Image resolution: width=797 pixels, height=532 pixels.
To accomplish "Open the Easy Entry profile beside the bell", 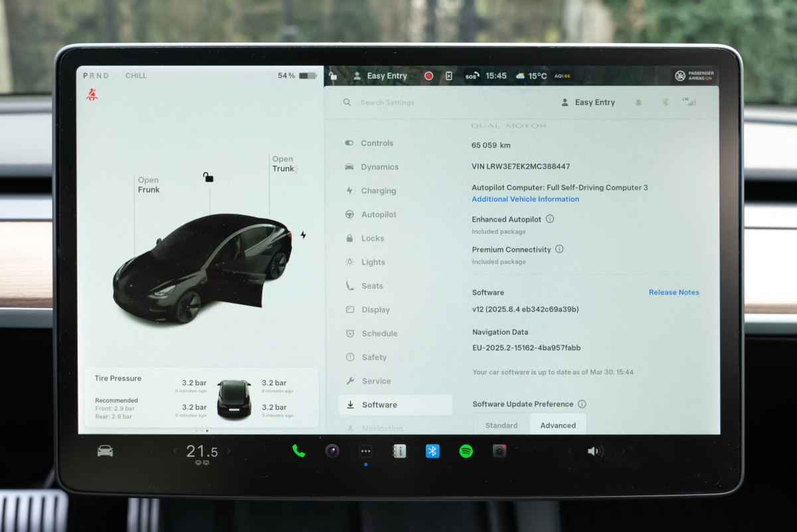I will coord(588,102).
